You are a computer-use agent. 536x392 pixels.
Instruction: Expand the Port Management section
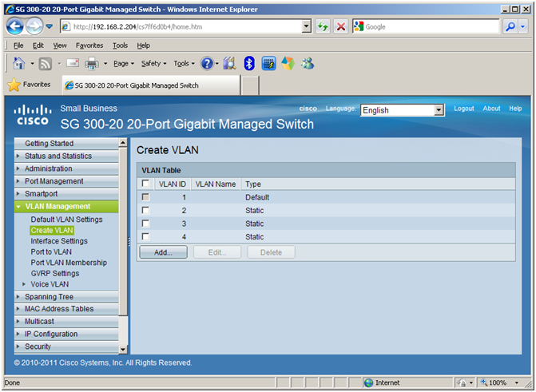pos(18,181)
